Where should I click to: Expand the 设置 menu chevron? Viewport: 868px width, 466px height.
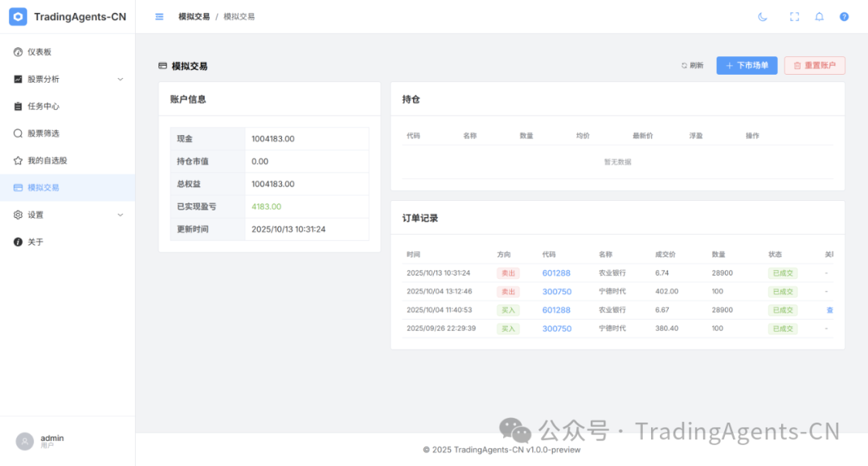click(121, 215)
